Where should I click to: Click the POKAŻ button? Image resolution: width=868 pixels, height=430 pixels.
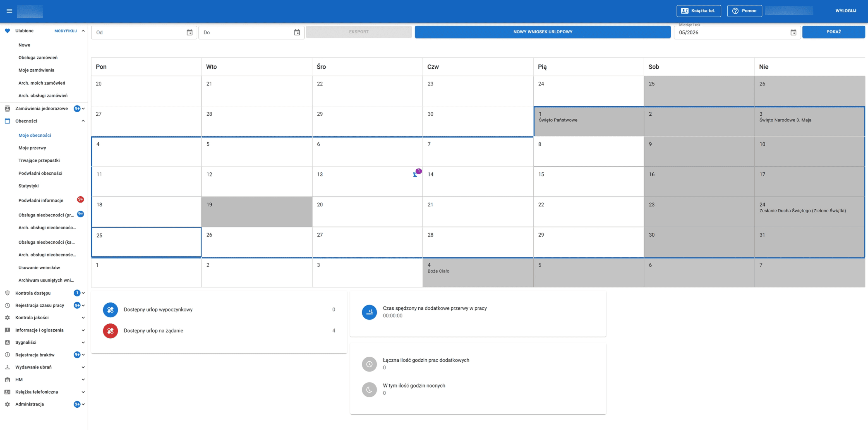pos(833,32)
